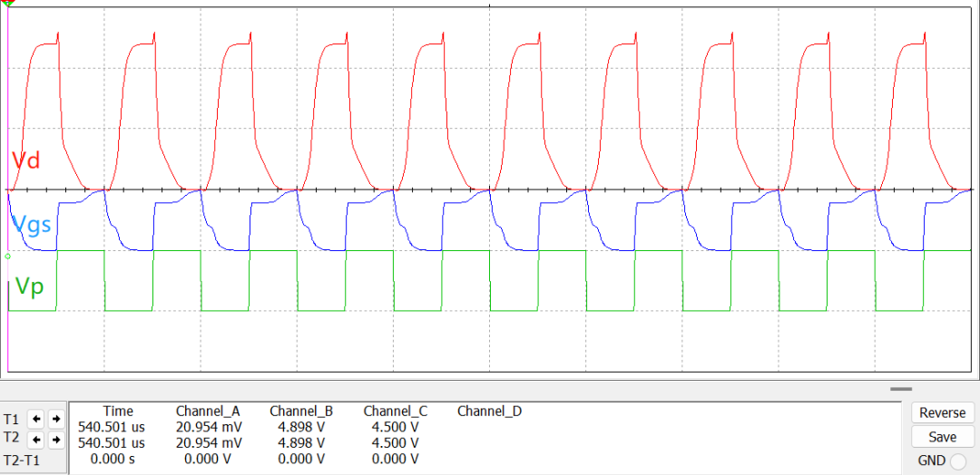Select the green Vp trace label
The height and width of the screenshot is (475, 980).
[29, 287]
